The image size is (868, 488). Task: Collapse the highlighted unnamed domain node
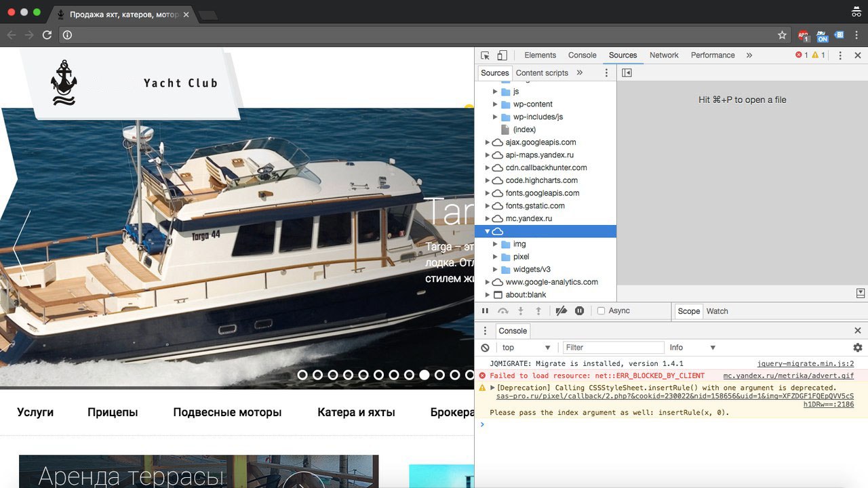point(487,232)
